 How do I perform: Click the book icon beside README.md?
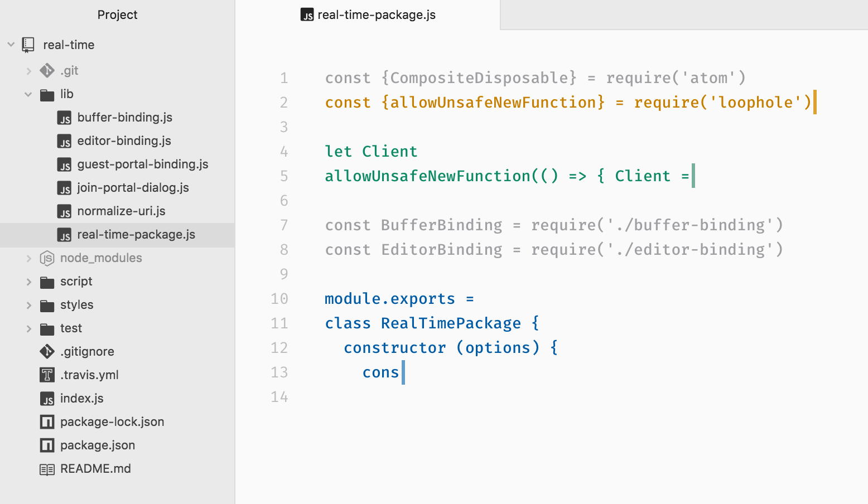tap(47, 469)
